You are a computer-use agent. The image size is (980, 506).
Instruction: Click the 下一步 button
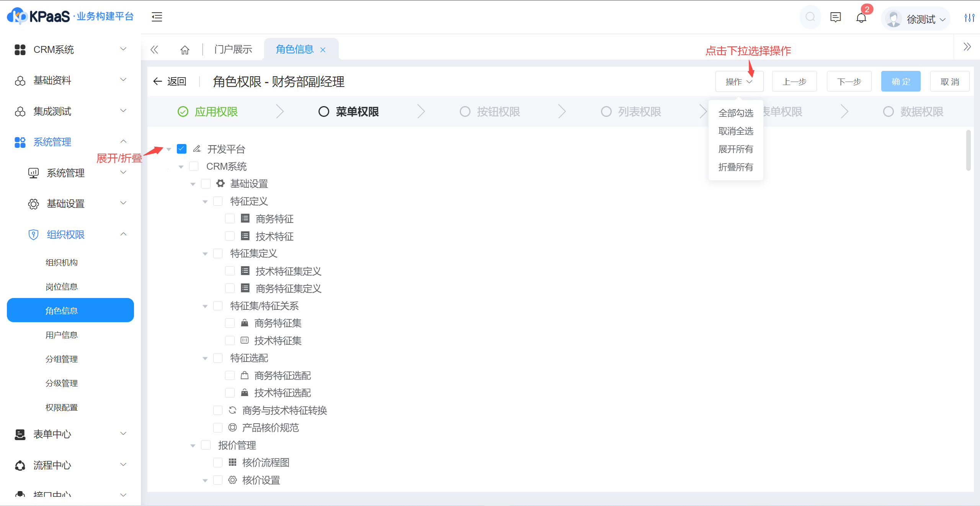849,82
